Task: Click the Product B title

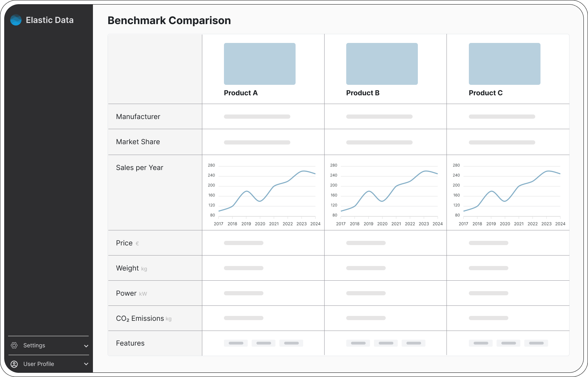Action: [x=363, y=93]
